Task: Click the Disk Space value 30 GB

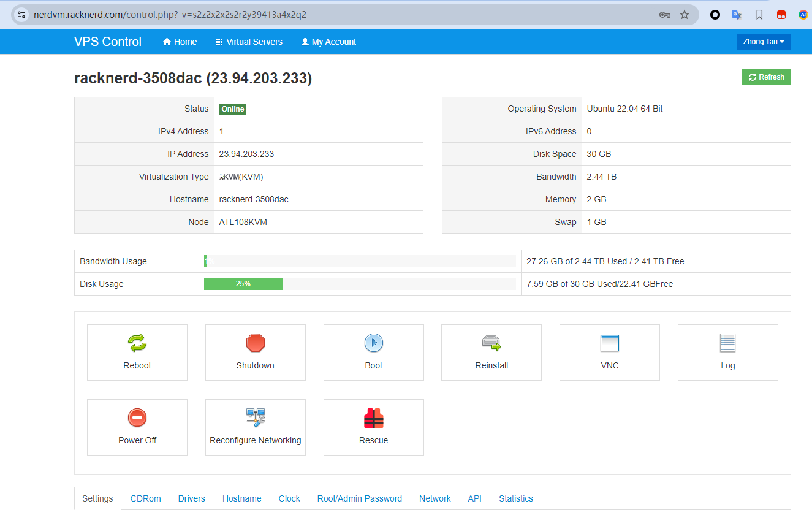Action: (x=599, y=154)
